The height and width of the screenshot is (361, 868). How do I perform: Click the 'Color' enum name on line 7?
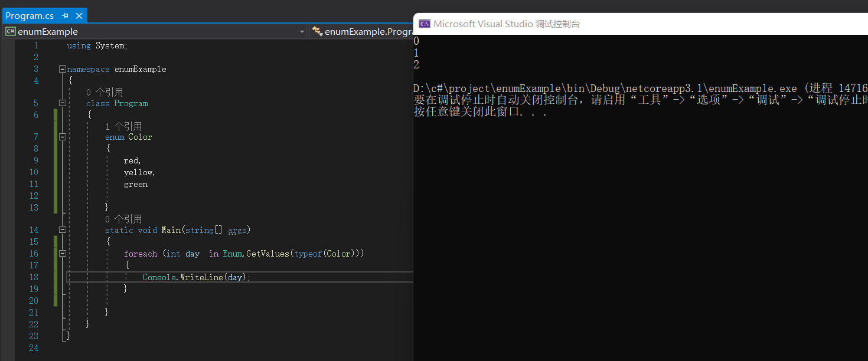(140, 137)
